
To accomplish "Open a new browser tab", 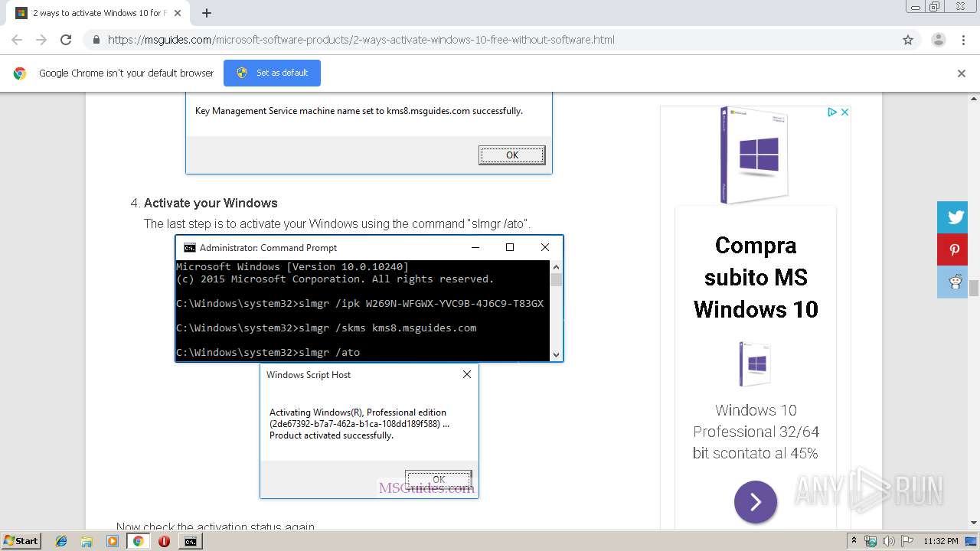I will (207, 13).
